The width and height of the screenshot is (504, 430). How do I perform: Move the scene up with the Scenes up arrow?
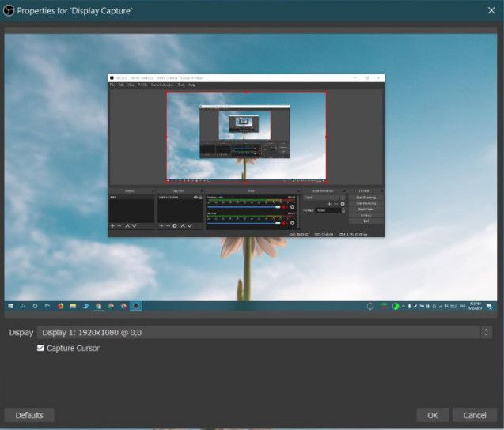click(x=127, y=226)
